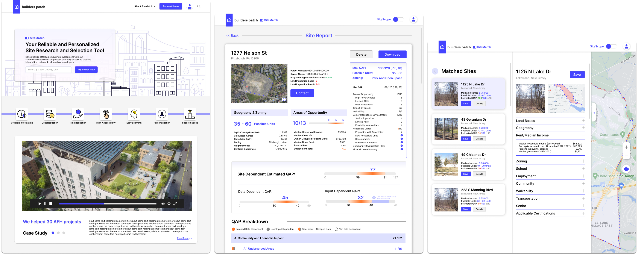Open the settings gear in the video player
Image resolution: width=644 pixels, height=258 pixels.
click(x=169, y=204)
